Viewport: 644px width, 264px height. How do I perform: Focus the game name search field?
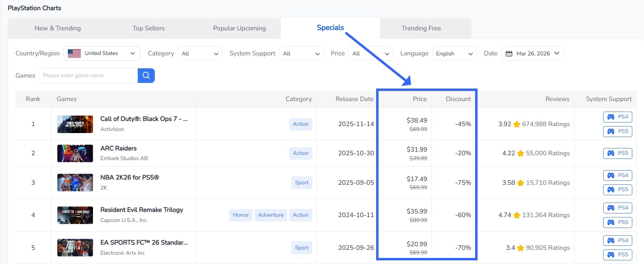click(x=88, y=76)
